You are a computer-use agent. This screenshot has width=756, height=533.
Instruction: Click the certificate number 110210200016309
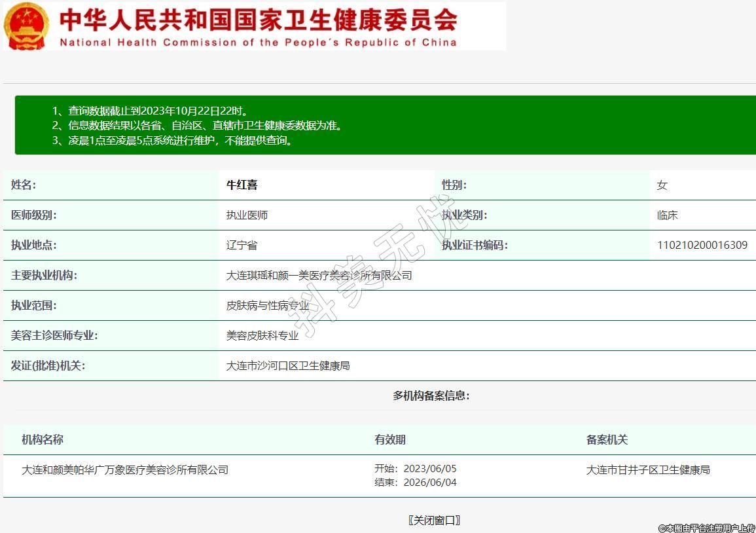click(702, 245)
